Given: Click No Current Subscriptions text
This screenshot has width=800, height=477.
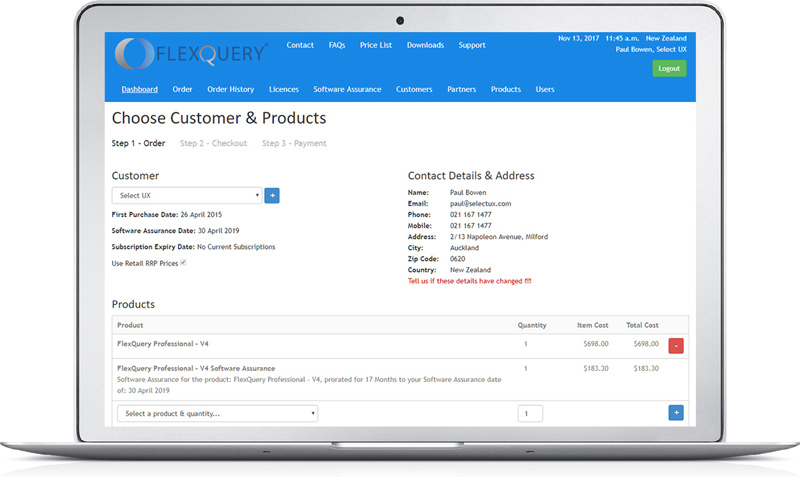Looking at the screenshot, I should (236, 247).
